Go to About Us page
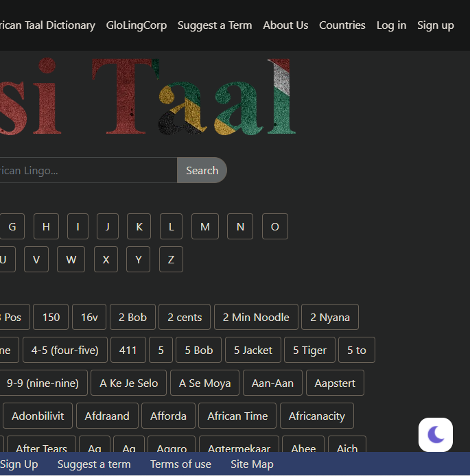470x476 pixels. 285,25
